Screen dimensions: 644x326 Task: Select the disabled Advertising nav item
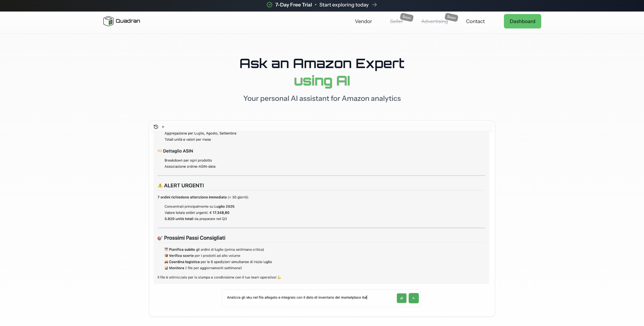(434, 21)
